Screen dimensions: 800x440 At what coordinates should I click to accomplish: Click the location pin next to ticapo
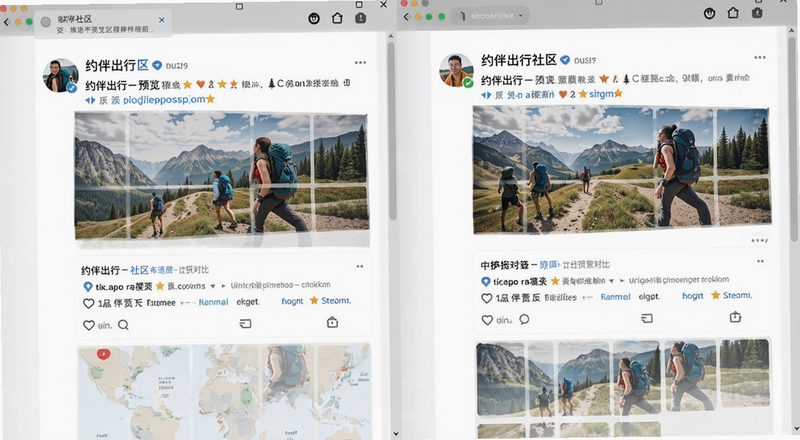[x=486, y=282]
